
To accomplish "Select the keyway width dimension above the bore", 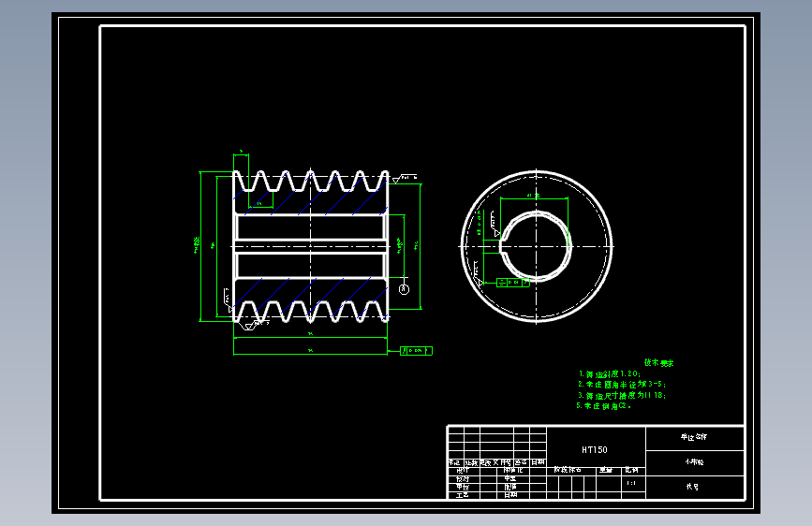I will click(534, 197).
